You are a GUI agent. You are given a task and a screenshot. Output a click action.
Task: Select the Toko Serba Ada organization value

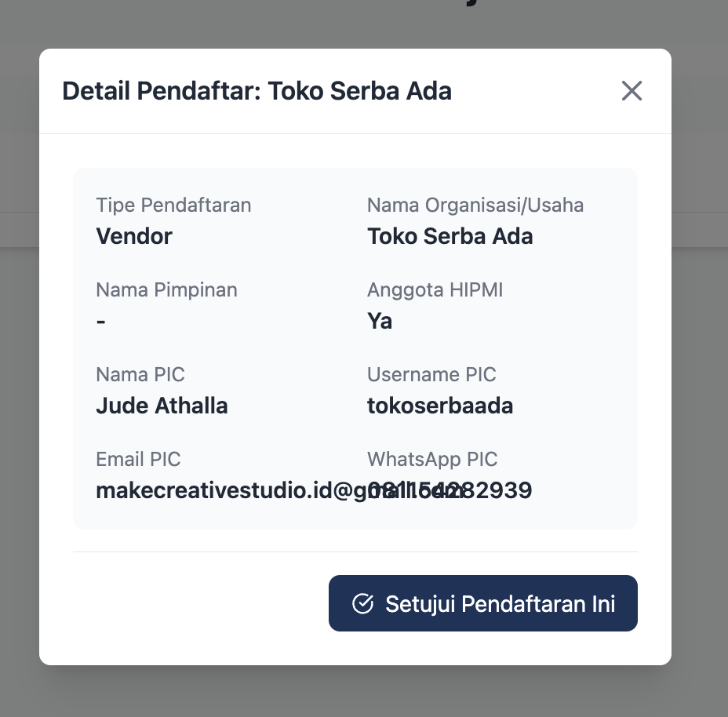[450, 236]
